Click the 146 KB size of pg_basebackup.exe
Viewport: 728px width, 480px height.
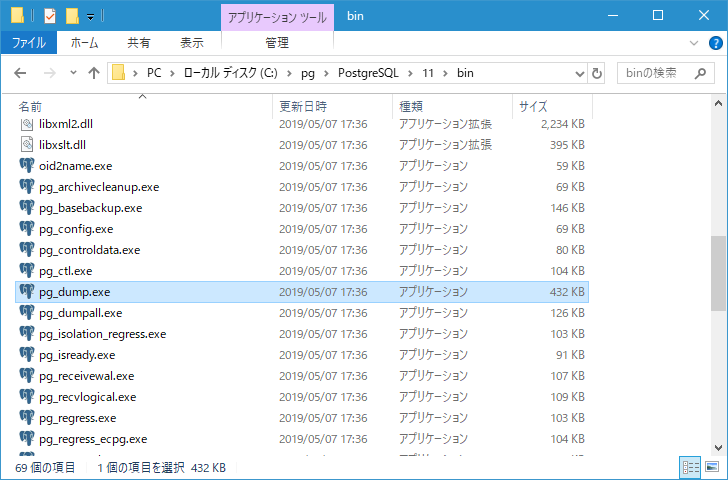pyautogui.click(x=567, y=208)
